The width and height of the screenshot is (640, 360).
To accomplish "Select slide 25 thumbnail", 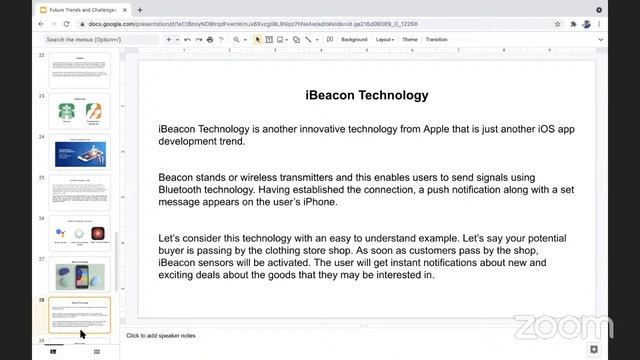I will click(x=80, y=193).
